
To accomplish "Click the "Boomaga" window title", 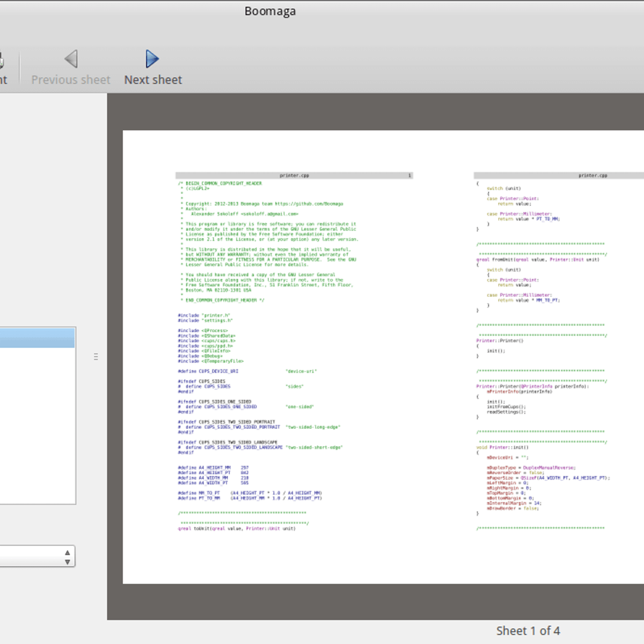I will pyautogui.click(x=270, y=11).
